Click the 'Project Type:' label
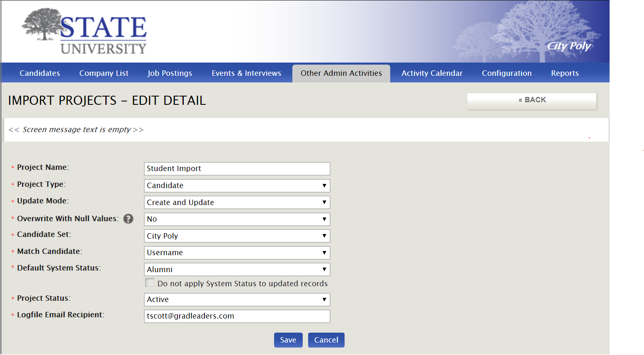 (41, 184)
